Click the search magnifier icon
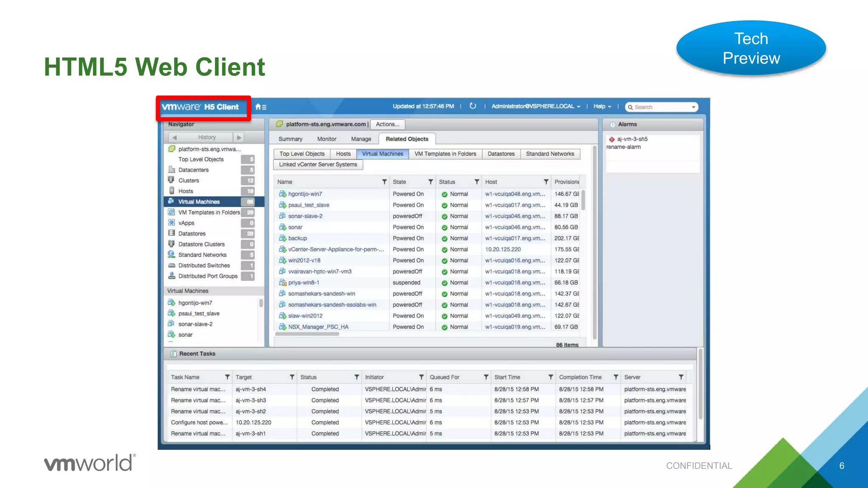This screenshot has width=868, height=488. (630, 107)
